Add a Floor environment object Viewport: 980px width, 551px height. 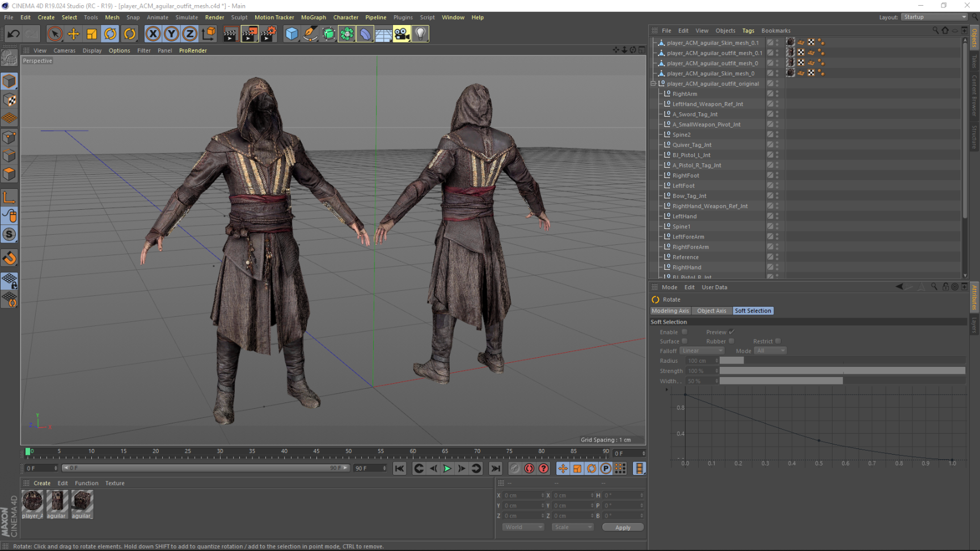383,34
